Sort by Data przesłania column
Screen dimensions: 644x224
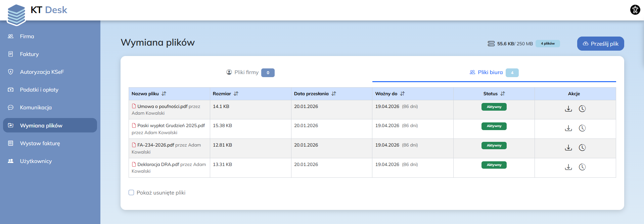[x=334, y=94]
